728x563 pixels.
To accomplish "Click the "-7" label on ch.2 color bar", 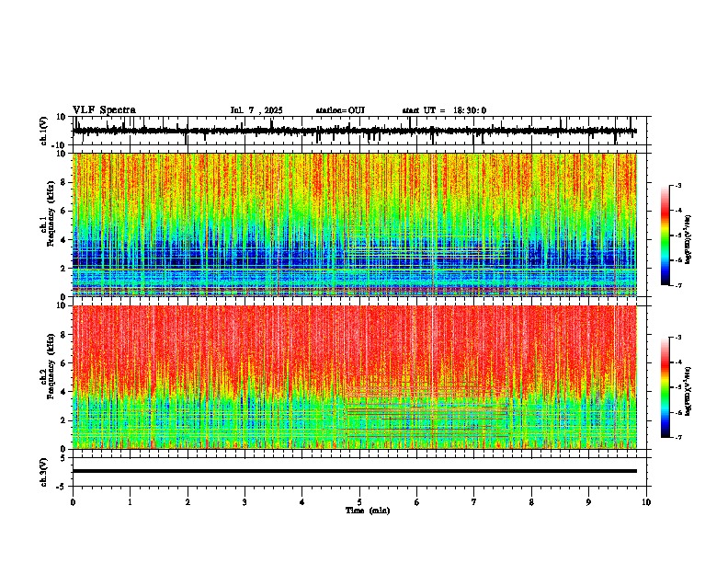I will pos(677,438).
